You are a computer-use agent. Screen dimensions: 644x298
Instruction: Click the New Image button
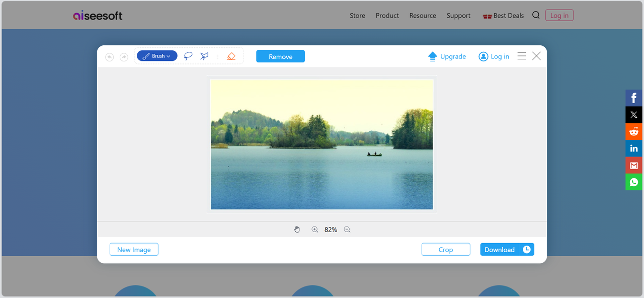pos(134,249)
